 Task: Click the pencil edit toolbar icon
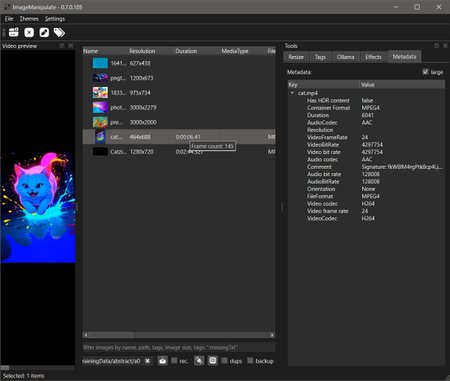click(44, 32)
